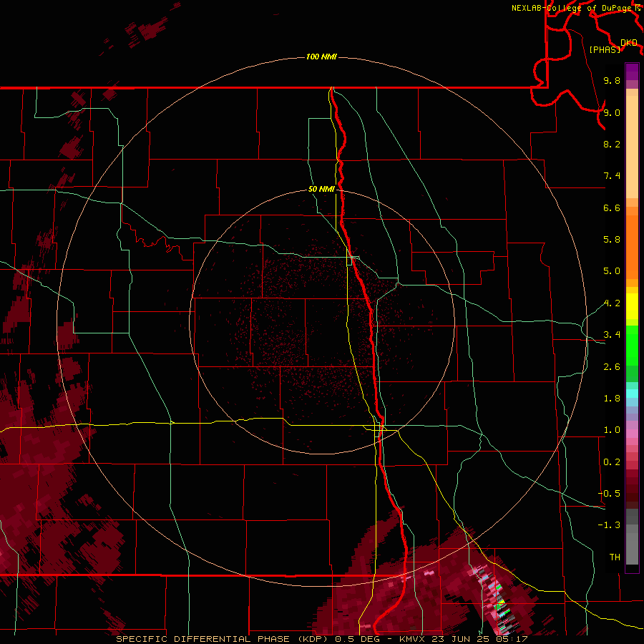The image size is (644, 644).
Task: Click the "SPECIFIC DIFFERENTIAL PHASE (KDP)" caption text
Action: (223, 639)
